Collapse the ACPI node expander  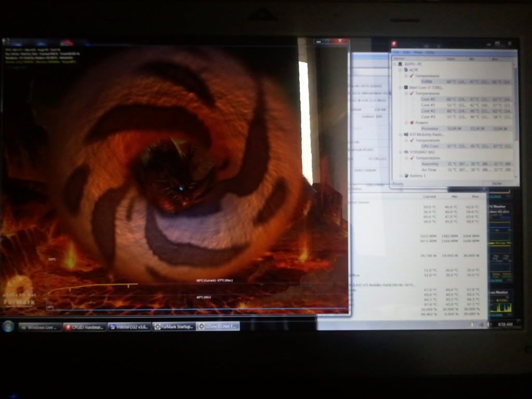pyautogui.click(x=401, y=70)
